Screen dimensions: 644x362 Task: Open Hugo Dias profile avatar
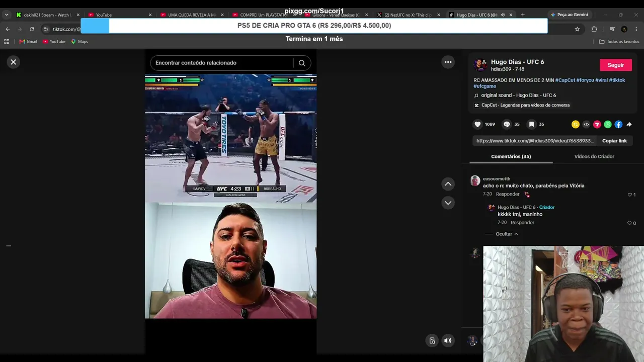(480, 65)
